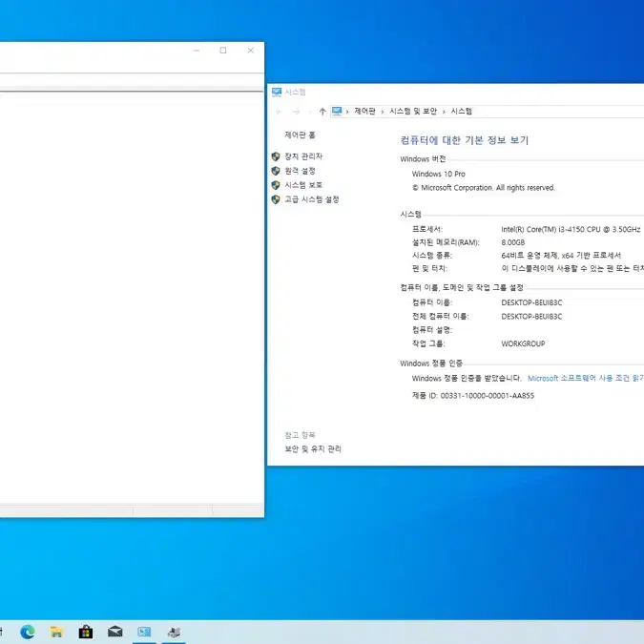Click shield icon next to 원격 설정

click(276, 171)
